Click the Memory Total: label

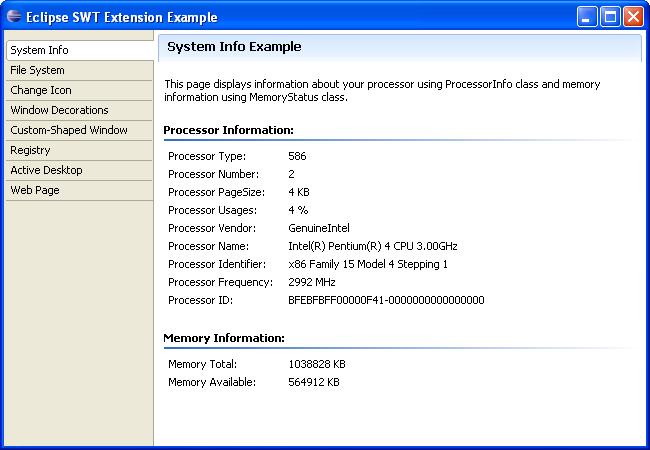tap(203, 364)
